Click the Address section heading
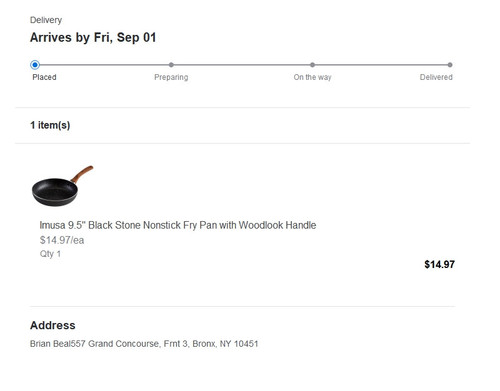The width and height of the screenshot is (500, 391). coord(53,325)
